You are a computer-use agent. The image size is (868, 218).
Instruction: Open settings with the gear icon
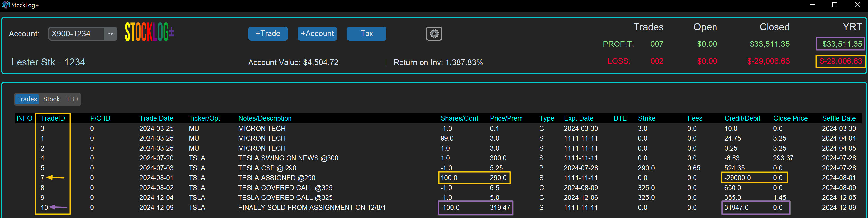coord(434,34)
